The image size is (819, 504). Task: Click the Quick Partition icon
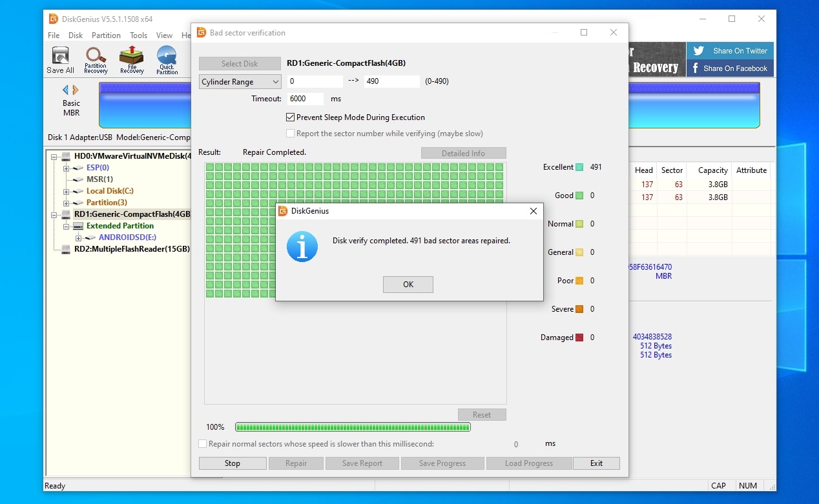click(x=167, y=60)
